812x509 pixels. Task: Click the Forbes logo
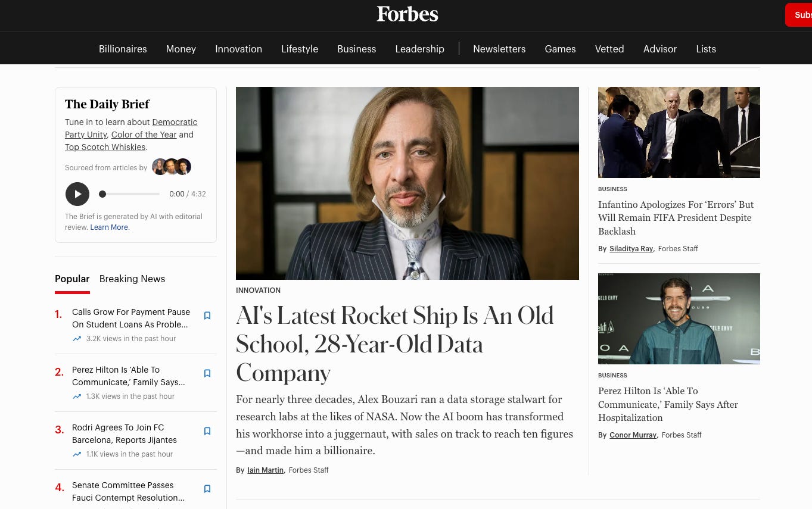pyautogui.click(x=407, y=14)
